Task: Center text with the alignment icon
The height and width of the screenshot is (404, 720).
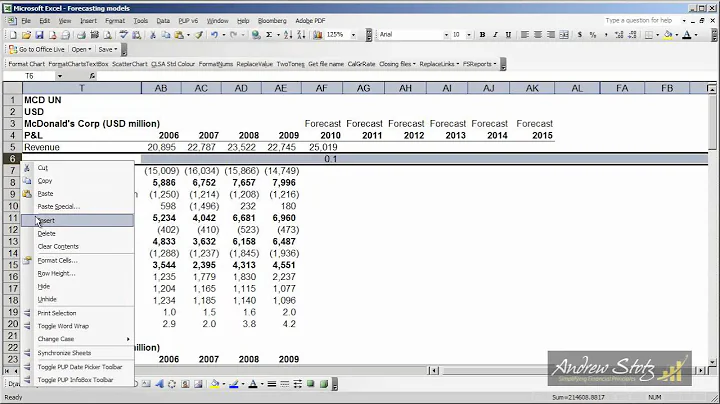Action: (x=538, y=35)
